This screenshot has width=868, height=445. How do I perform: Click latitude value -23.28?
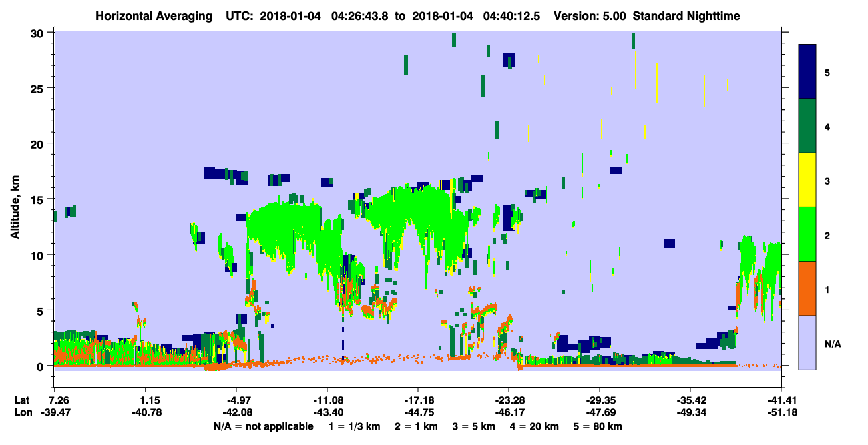point(508,400)
